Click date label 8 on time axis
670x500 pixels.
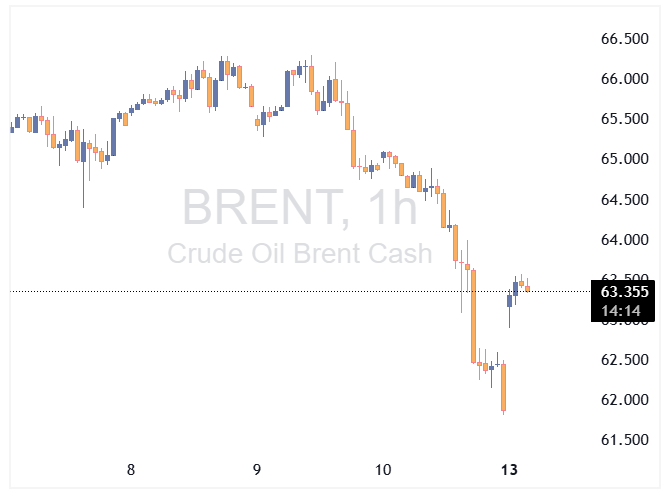point(131,470)
